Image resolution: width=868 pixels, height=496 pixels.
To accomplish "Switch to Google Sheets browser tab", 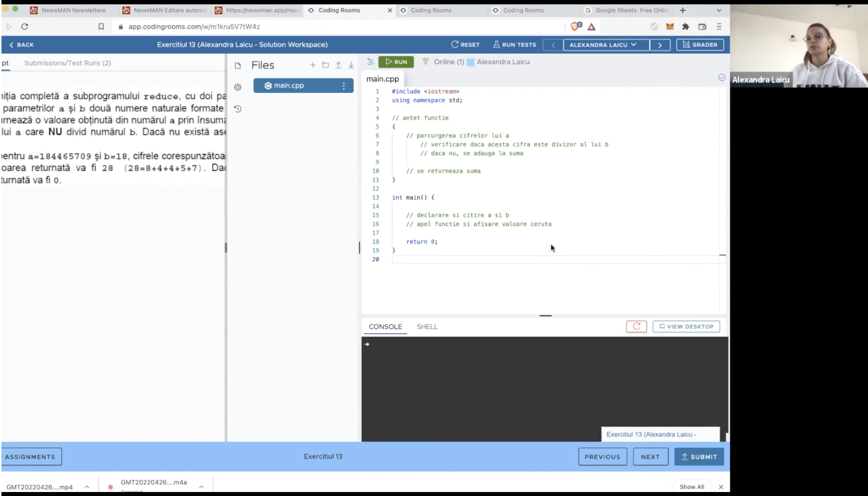I will pos(627,10).
